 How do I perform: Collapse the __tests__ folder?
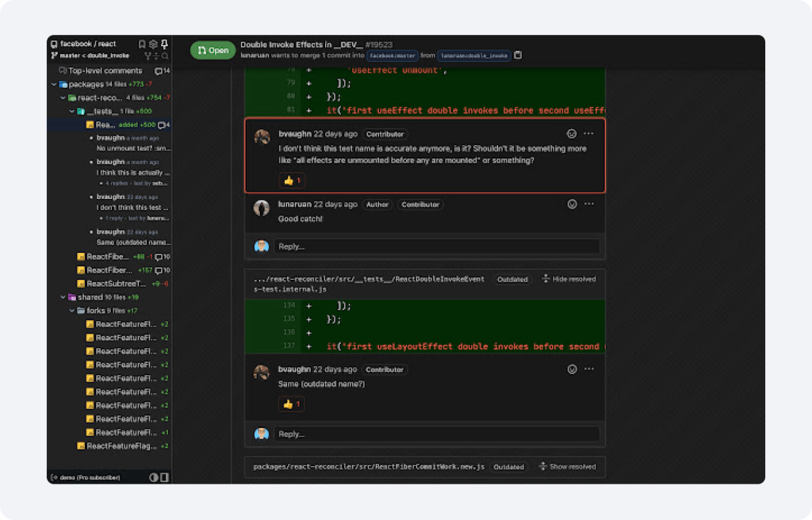(x=71, y=111)
